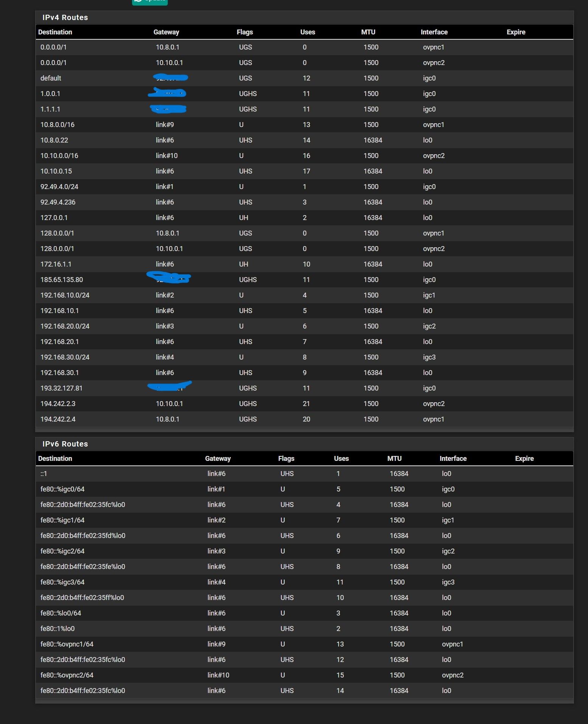Click gateway link#1 in the 92.49.4.0/24 row
Viewport: 588px width, 724px height.
pyautogui.click(x=164, y=187)
